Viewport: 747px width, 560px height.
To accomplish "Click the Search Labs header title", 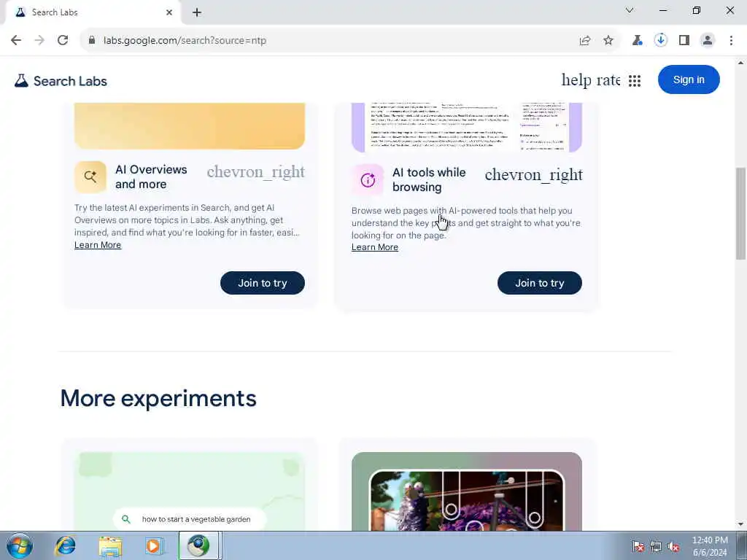I will click(70, 81).
